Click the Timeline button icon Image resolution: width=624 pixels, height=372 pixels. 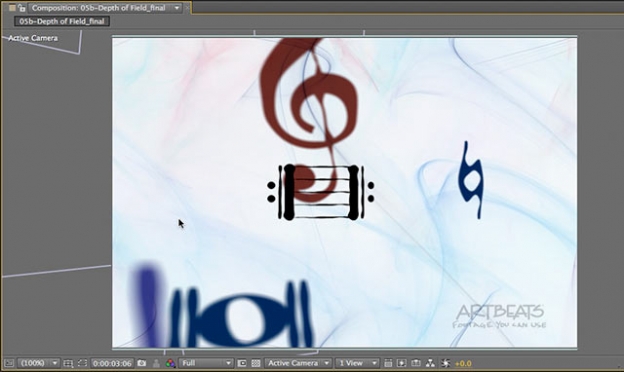click(x=416, y=363)
